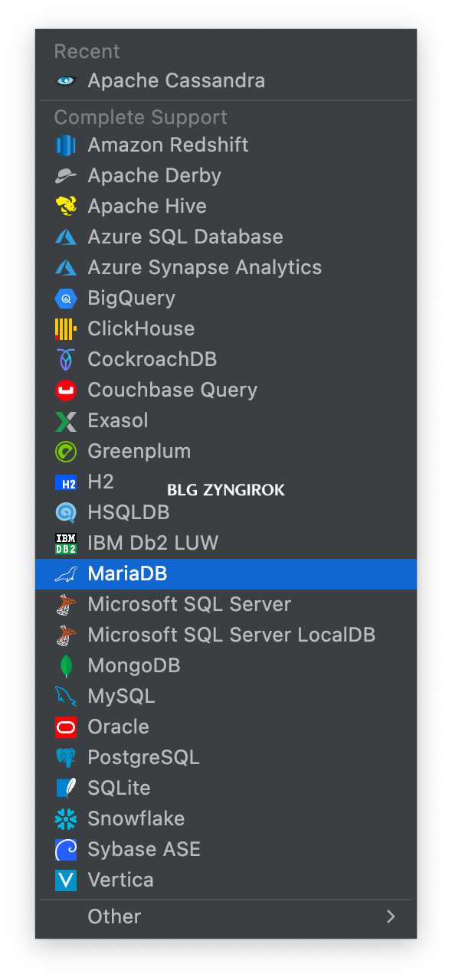Click the Amazon Redshift icon
The height and width of the screenshot is (980, 452).
[66, 145]
